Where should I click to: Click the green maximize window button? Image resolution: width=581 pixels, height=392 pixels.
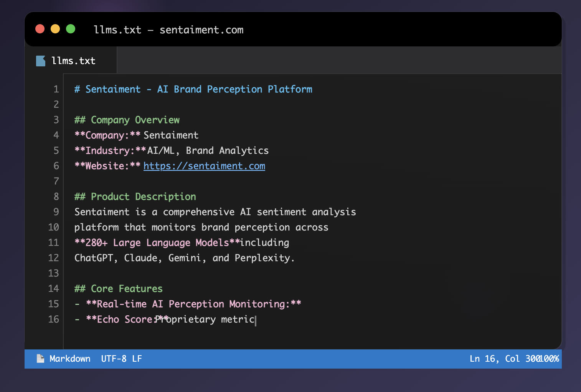(71, 29)
